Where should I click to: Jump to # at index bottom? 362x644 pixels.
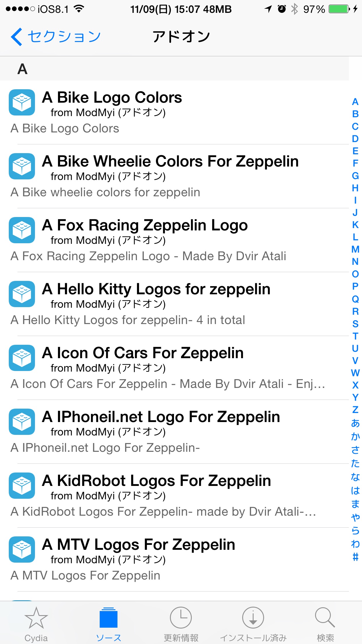(355, 557)
